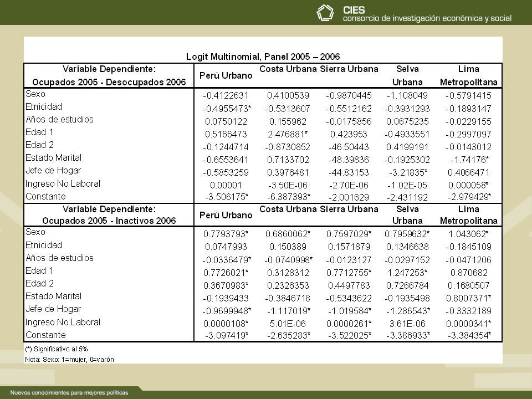This screenshot has height=399, width=532.
Task: Click the value 0.7793793*
Action: (x=226, y=234)
